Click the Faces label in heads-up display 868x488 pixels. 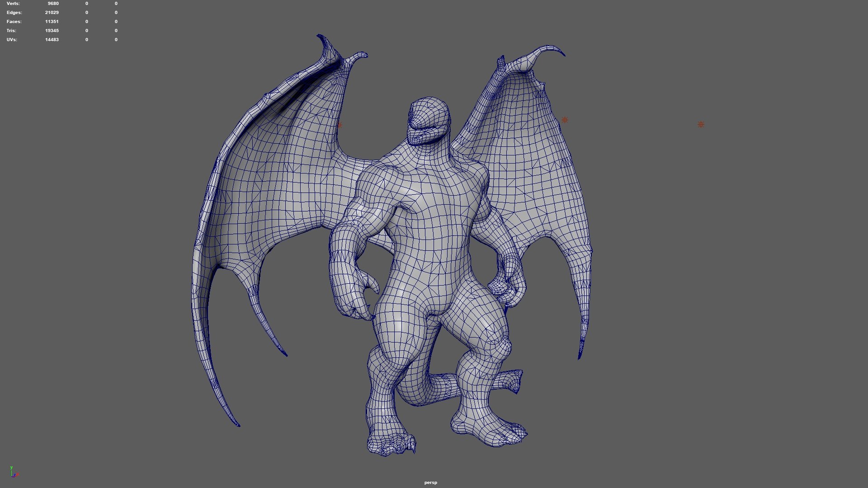coord(14,22)
